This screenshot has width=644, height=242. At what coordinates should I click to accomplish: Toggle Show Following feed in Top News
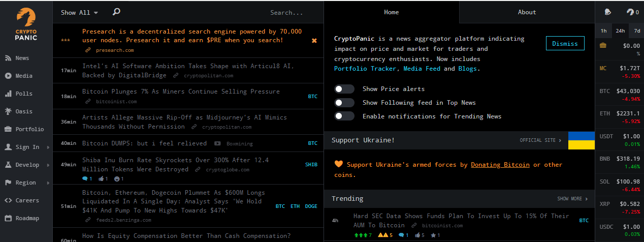344,103
